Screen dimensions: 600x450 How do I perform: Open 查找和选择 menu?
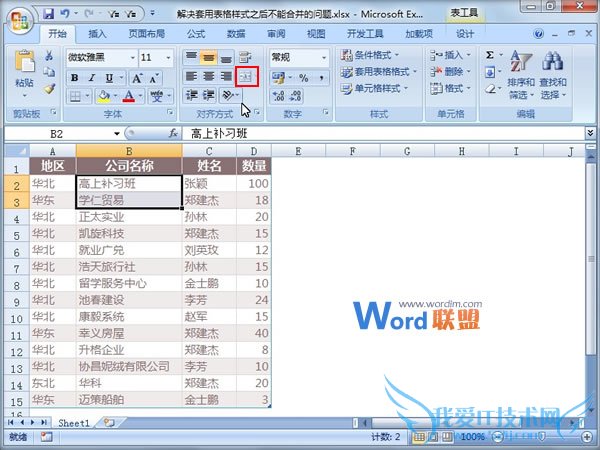(x=553, y=75)
